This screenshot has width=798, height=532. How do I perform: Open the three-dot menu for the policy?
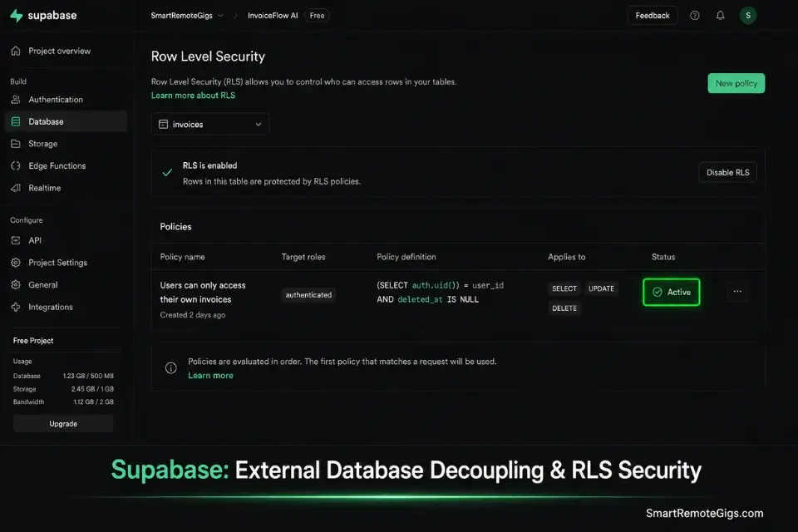pos(737,292)
